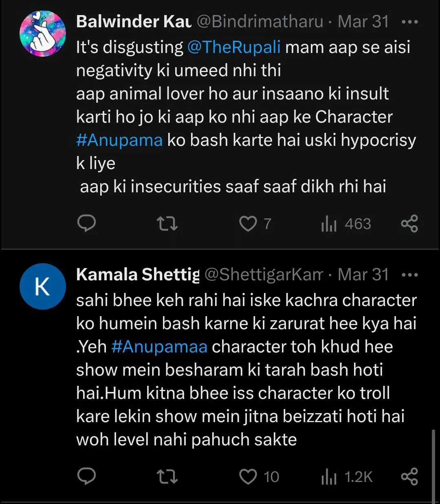Viewport: 440px width, 504px height.
Task: Reply to Kamala Shettigar's tweet
Action: click(86, 477)
